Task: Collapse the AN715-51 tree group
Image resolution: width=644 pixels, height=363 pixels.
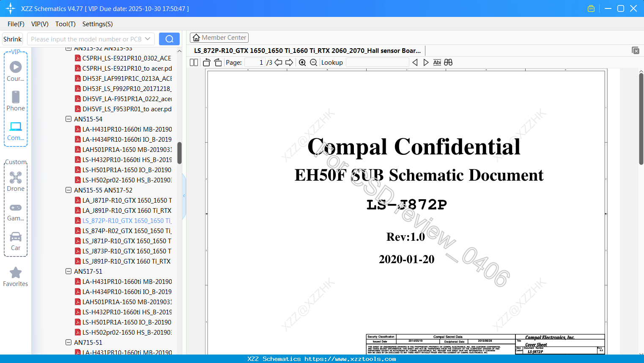Action: tap(69, 342)
